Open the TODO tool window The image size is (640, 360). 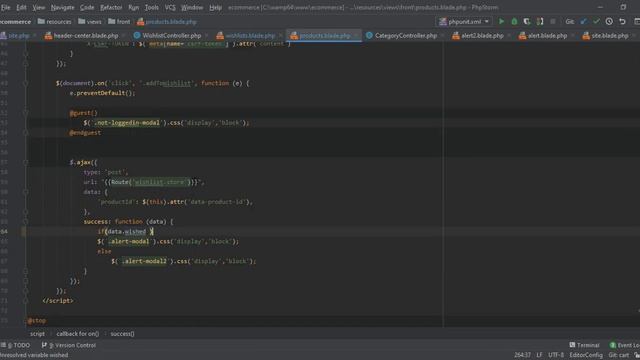click(16, 345)
